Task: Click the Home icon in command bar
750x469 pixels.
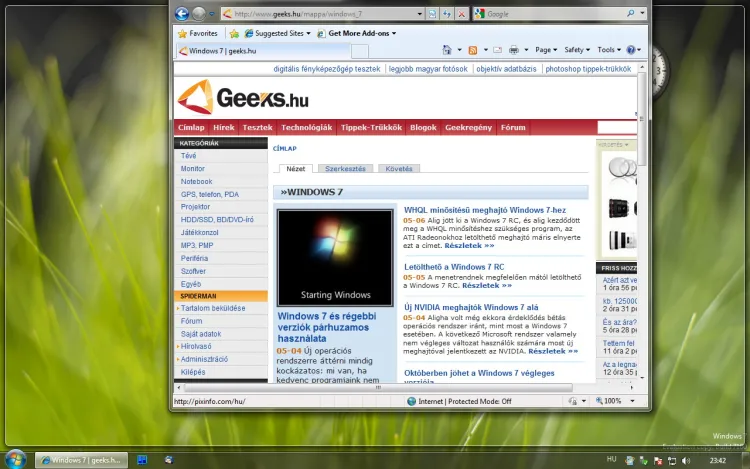Action: click(x=448, y=50)
